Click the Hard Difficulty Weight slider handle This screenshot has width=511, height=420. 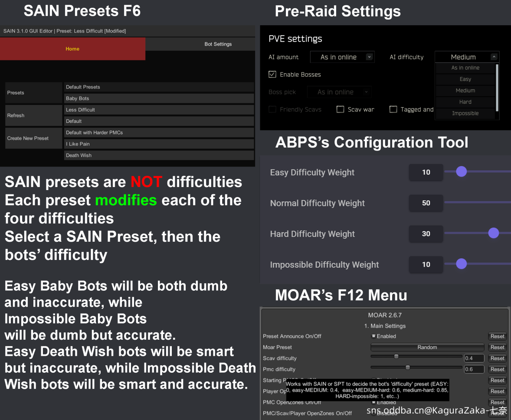click(x=493, y=233)
